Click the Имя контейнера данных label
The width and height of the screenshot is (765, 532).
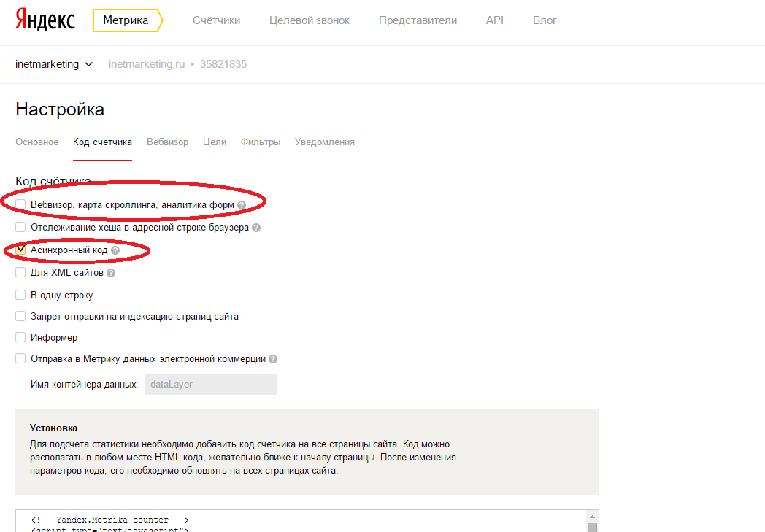pyautogui.click(x=85, y=385)
